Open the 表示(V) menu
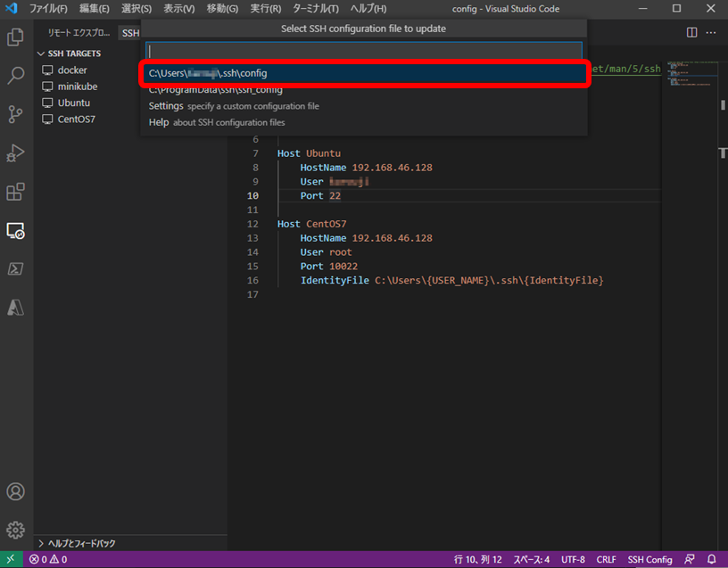The image size is (728, 568). coord(178,9)
